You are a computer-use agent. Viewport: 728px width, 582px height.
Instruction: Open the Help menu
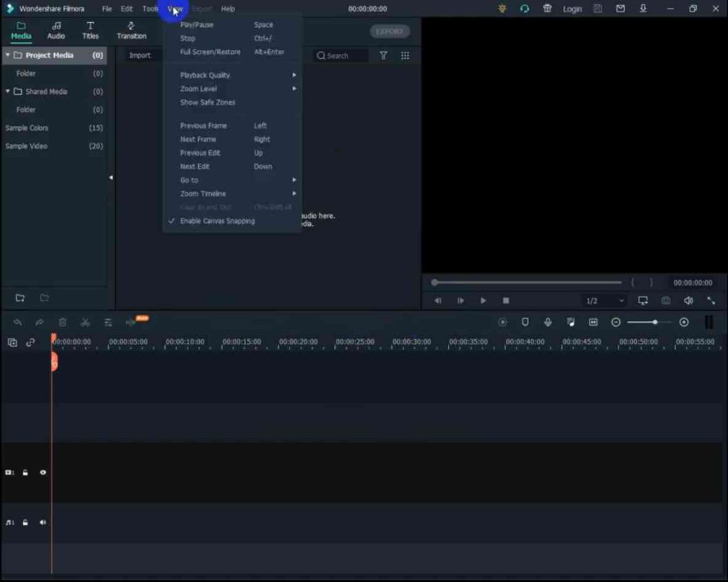click(227, 9)
